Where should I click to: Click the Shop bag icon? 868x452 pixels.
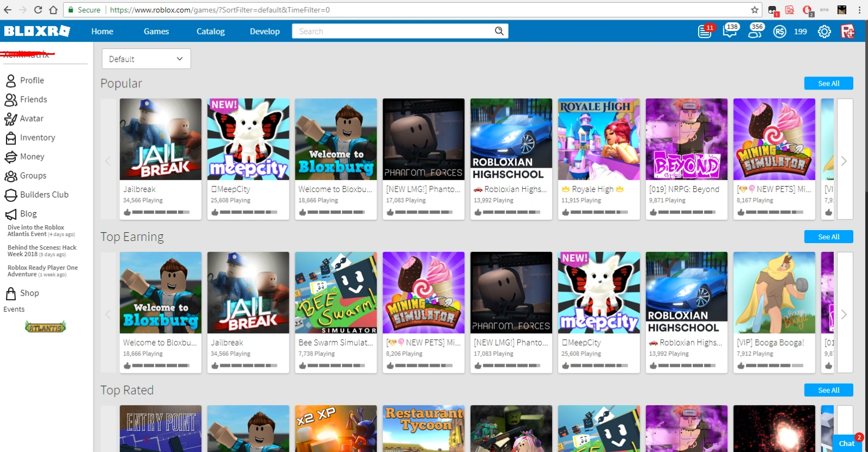point(11,294)
